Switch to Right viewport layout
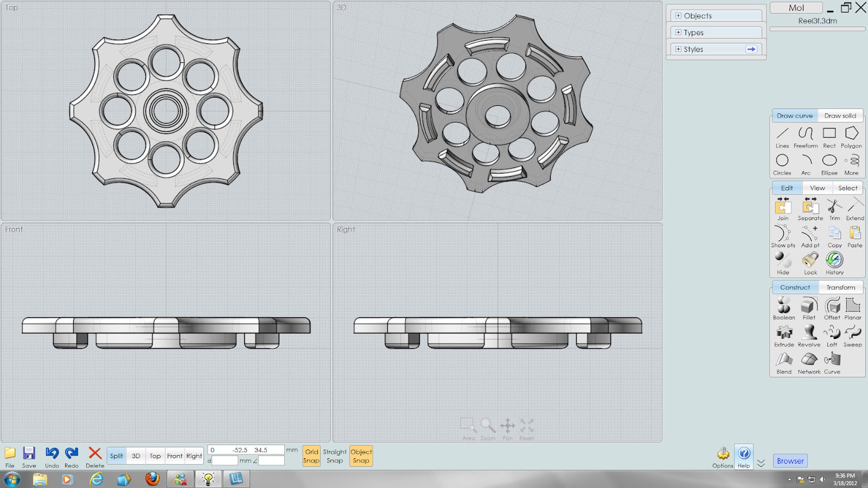The image size is (868, 488). (x=194, y=456)
